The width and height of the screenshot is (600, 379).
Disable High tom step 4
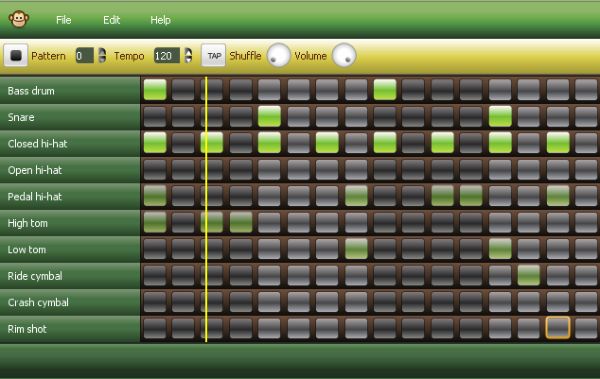pos(241,222)
